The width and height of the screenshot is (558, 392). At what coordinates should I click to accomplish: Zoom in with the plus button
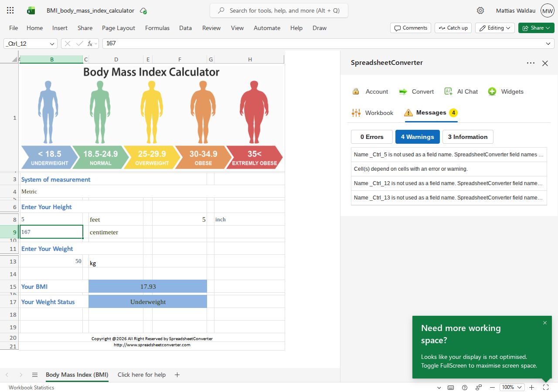click(532, 387)
